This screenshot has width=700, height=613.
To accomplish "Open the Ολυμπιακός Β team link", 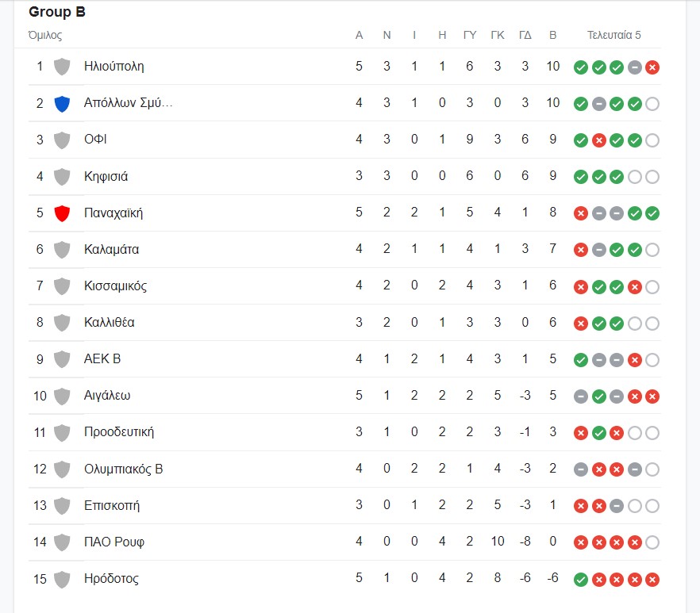I will click(x=123, y=469).
